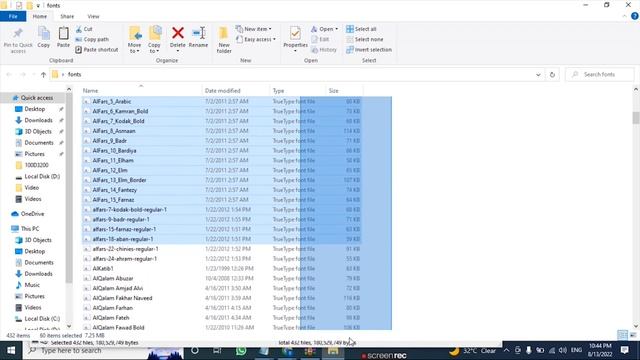Open Properties of selection

[296, 40]
